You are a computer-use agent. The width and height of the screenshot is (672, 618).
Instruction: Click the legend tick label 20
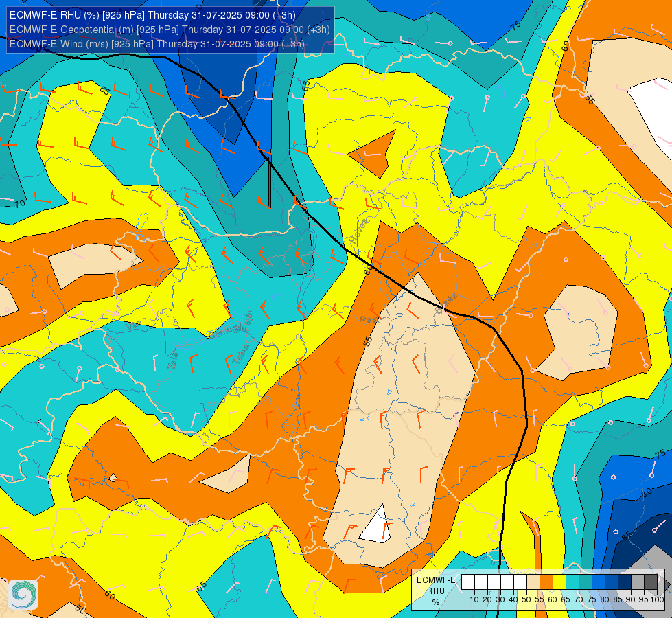pyautogui.click(x=487, y=599)
